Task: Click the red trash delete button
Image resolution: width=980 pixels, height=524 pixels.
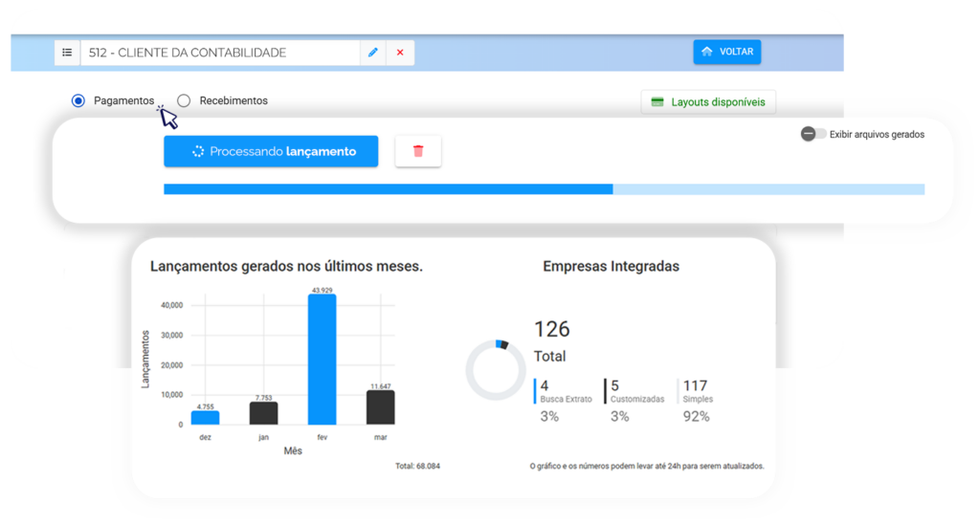Action: pyautogui.click(x=418, y=151)
